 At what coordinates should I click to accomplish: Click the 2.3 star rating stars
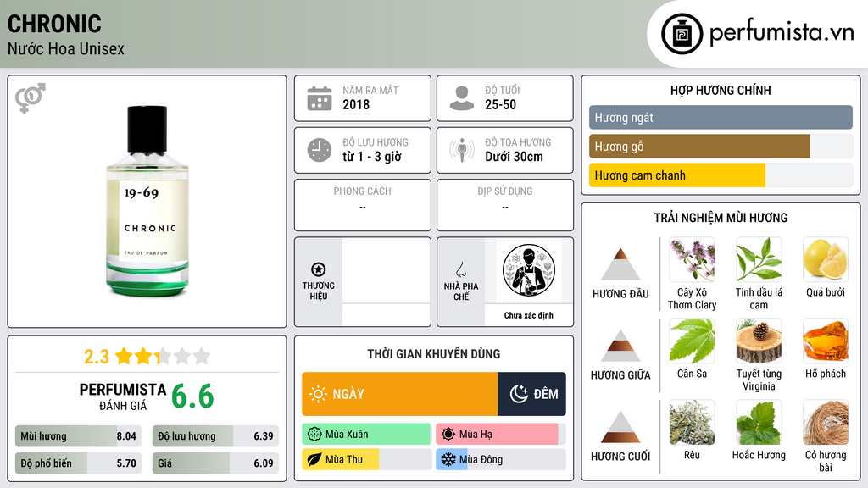tap(163, 357)
